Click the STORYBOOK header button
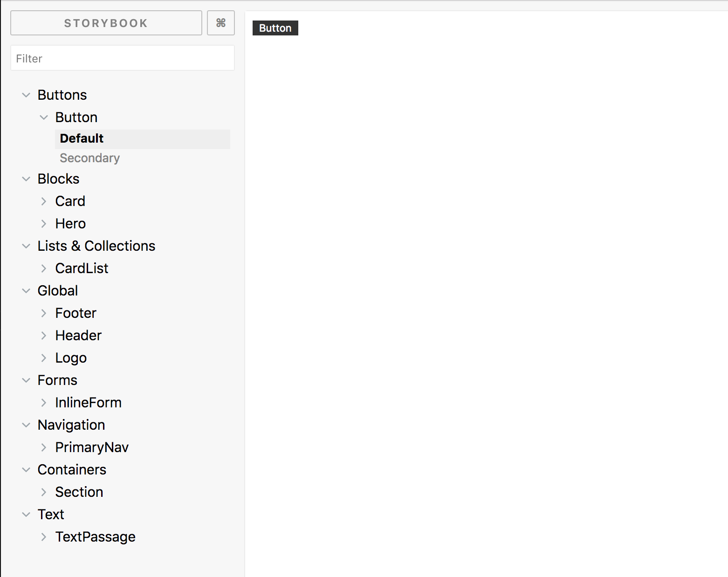The height and width of the screenshot is (577, 728). click(x=106, y=23)
